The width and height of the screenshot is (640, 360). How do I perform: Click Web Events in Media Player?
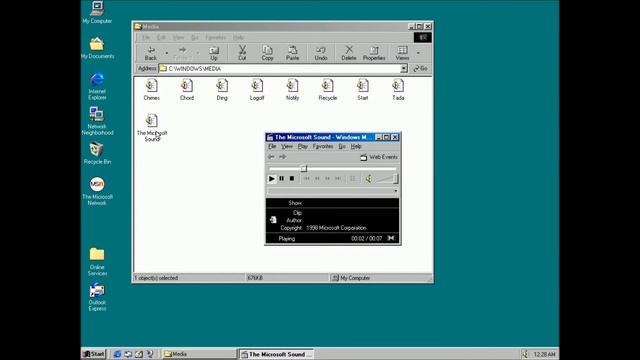click(x=379, y=157)
